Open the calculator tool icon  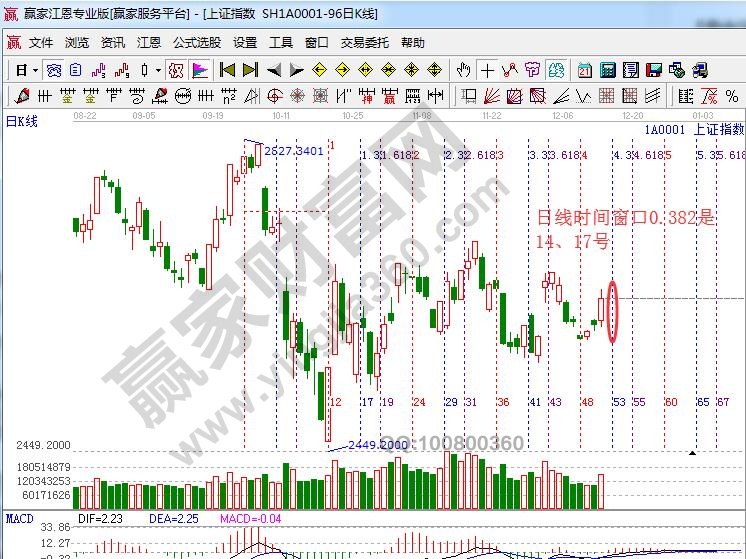click(x=608, y=70)
